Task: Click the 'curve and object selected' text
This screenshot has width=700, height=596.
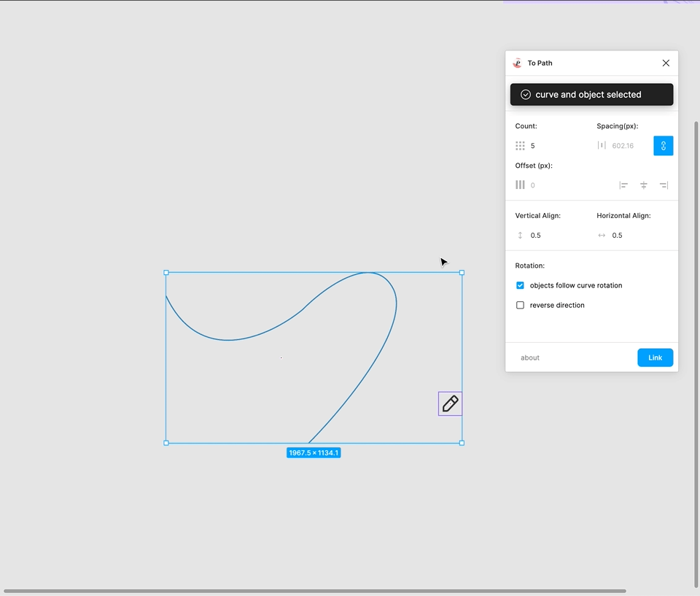Action: [x=588, y=94]
